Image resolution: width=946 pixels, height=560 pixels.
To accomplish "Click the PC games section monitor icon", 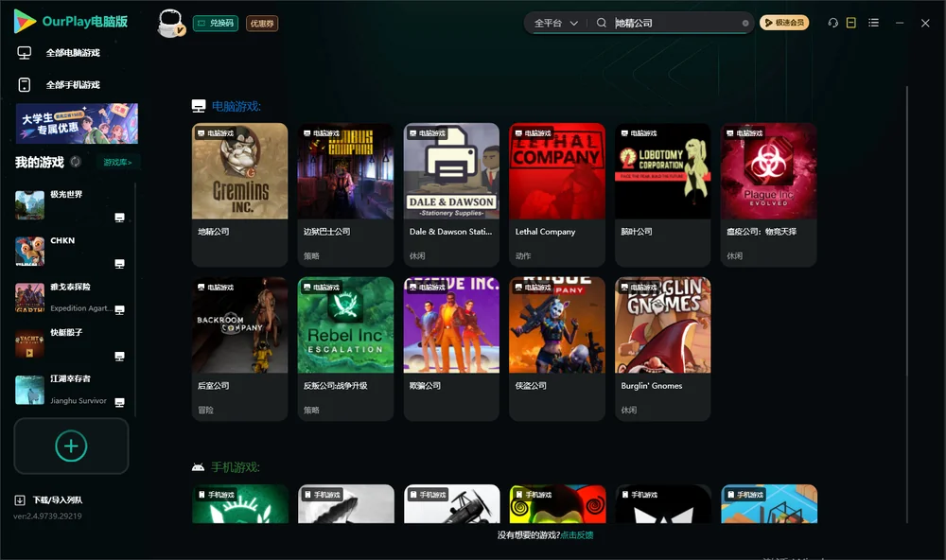I will click(199, 106).
